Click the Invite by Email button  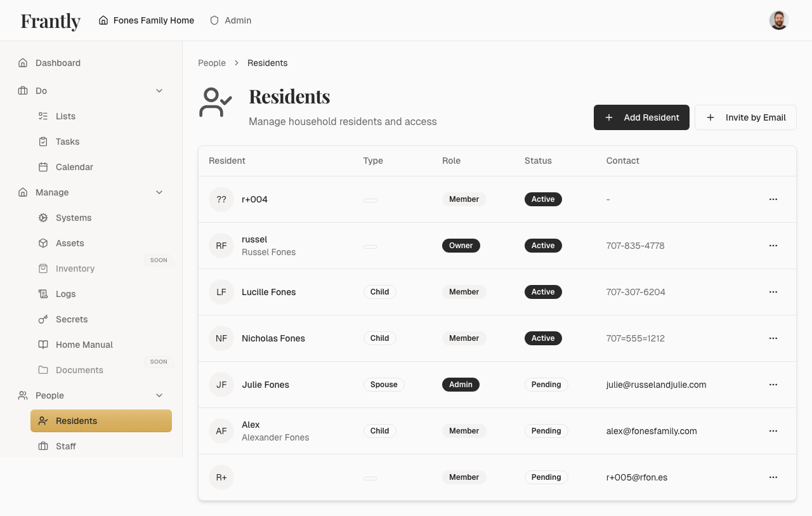click(x=745, y=117)
